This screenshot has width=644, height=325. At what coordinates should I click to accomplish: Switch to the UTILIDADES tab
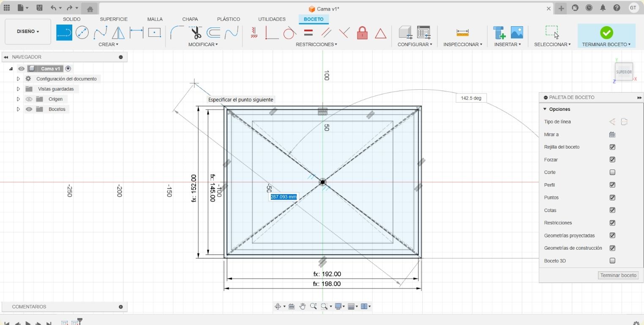click(272, 19)
